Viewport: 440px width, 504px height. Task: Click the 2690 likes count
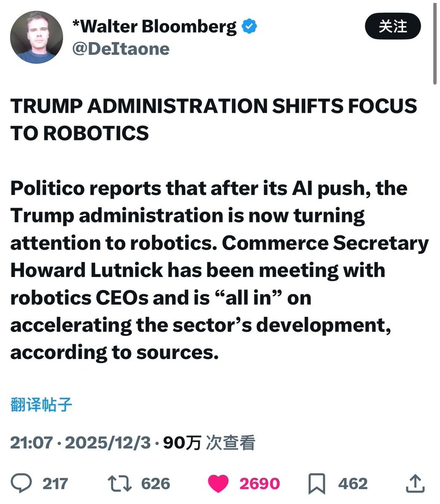tap(260, 483)
